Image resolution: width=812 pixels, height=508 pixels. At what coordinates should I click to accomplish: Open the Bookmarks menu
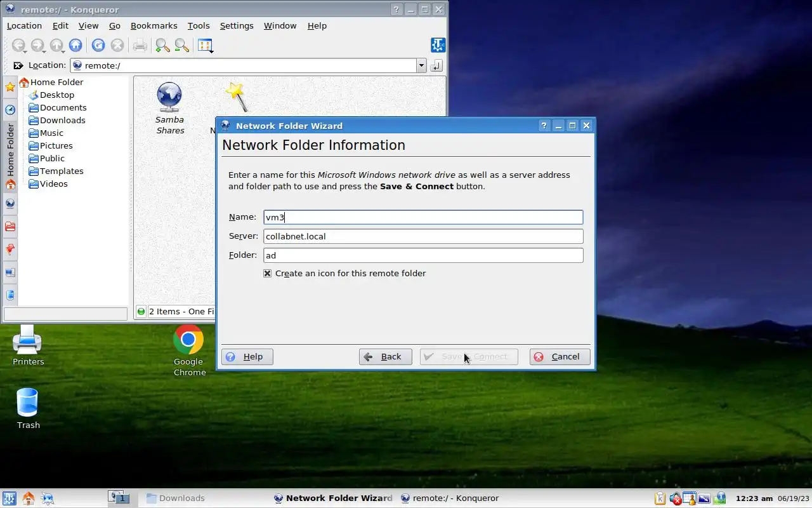(154, 25)
